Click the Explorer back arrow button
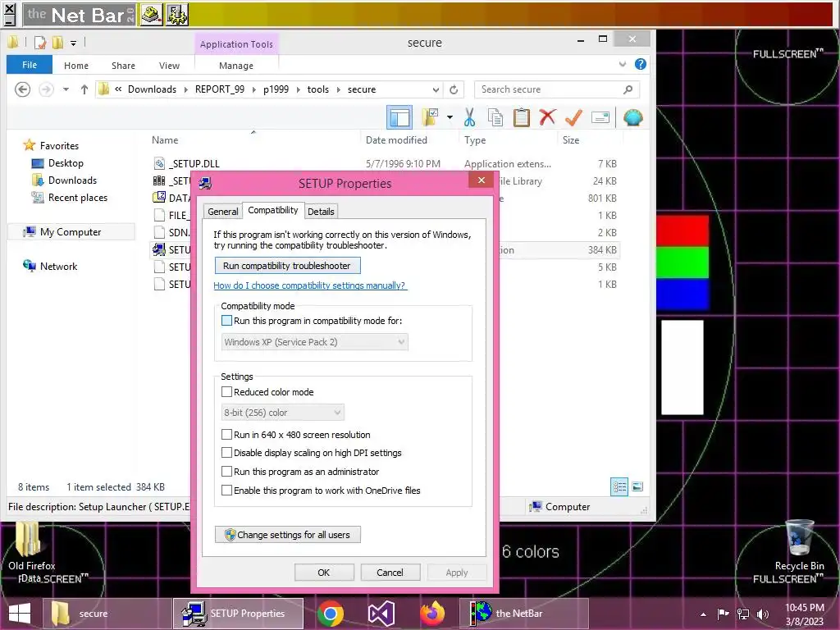 (22, 89)
